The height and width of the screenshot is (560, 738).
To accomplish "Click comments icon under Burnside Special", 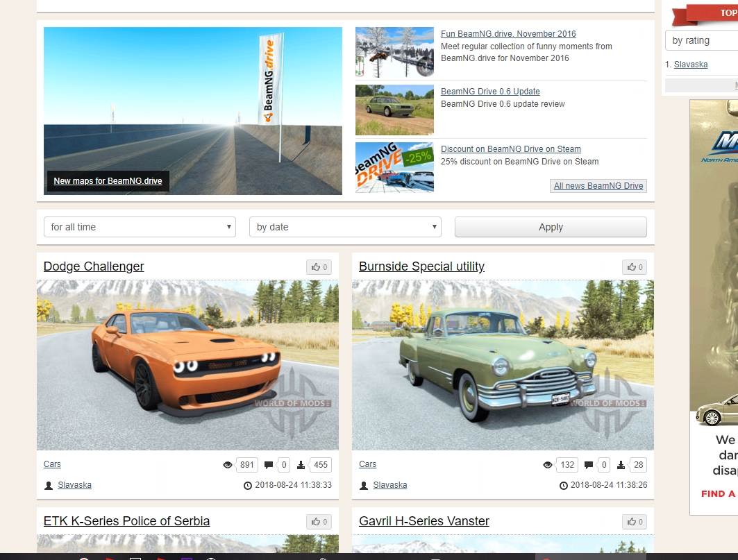I will (x=588, y=465).
